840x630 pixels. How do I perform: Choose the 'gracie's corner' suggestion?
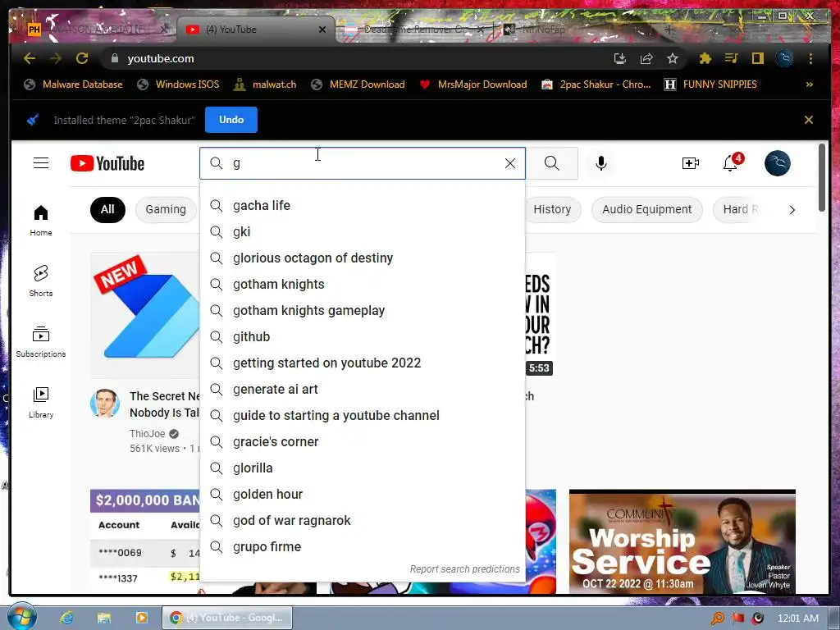click(x=362, y=441)
